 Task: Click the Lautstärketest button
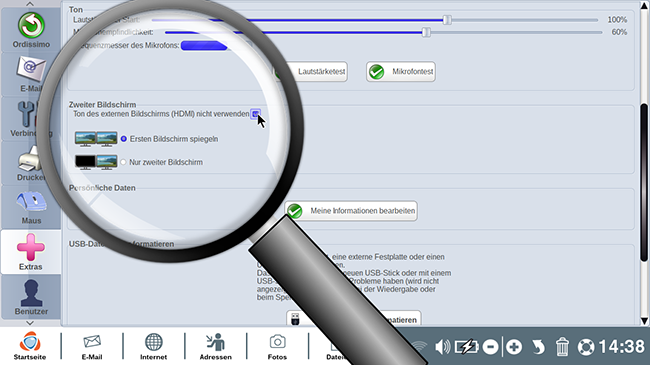[310, 72]
